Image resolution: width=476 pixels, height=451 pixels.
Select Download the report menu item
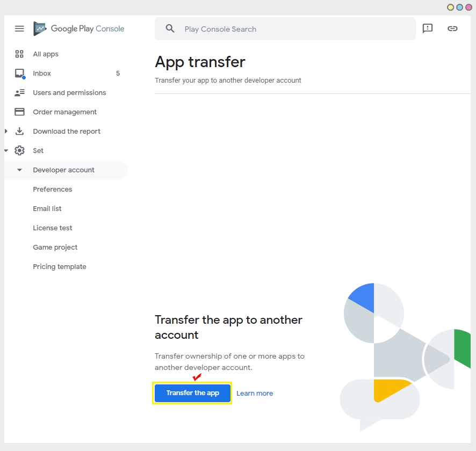tap(67, 132)
